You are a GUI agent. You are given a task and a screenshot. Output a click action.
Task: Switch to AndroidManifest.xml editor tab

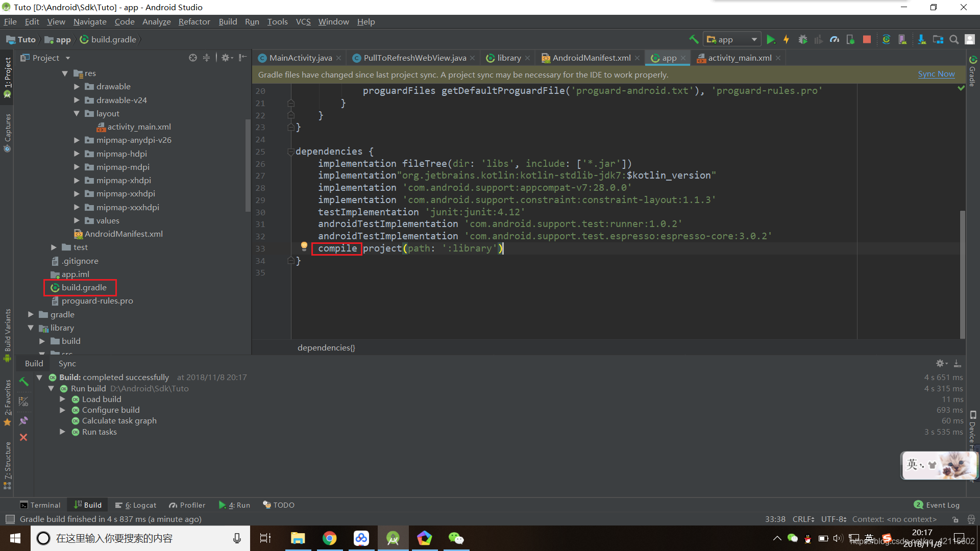click(x=591, y=58)
